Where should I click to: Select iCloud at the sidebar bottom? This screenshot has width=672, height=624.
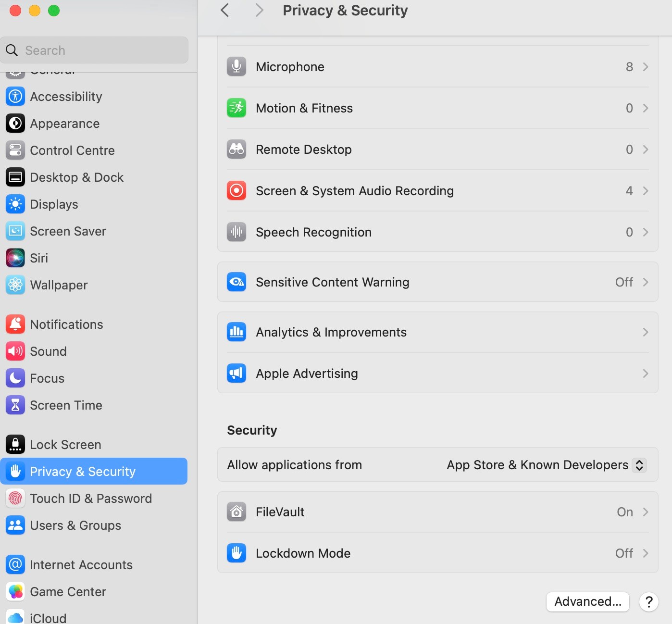click(94, 616)
